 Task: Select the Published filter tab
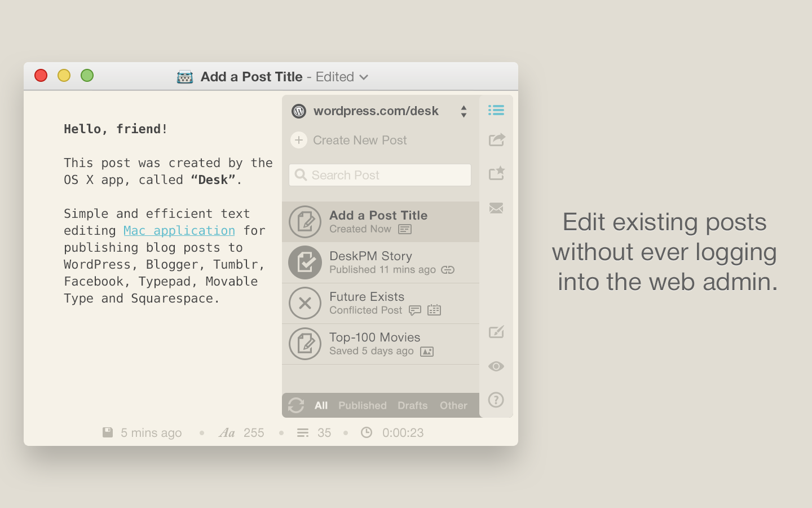click(363, 405)
